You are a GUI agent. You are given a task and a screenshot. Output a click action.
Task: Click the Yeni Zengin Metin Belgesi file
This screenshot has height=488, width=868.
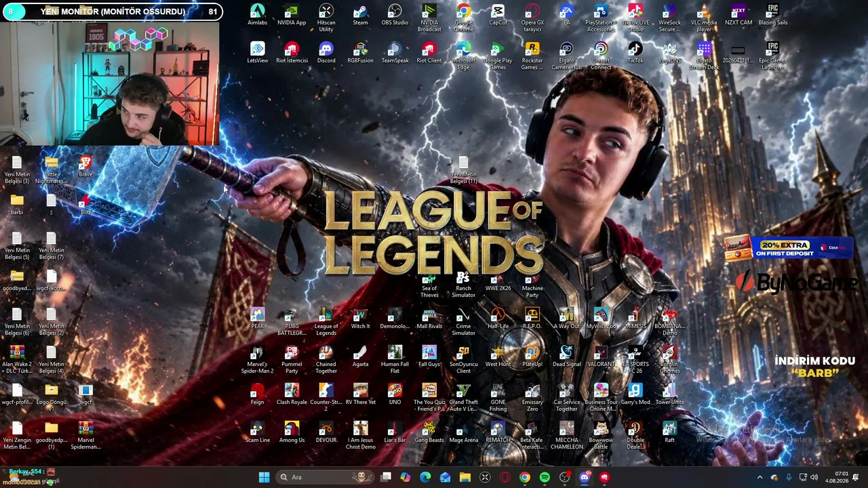click(17, 436)
